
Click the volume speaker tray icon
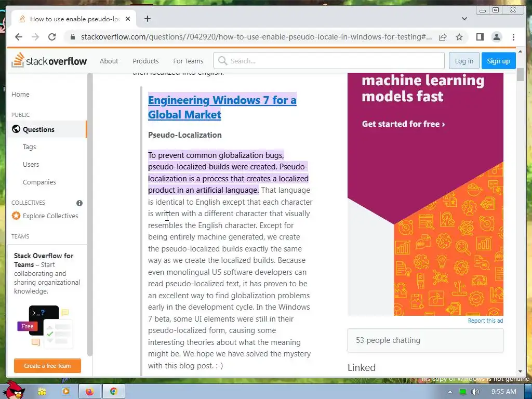tap(475, 392)
